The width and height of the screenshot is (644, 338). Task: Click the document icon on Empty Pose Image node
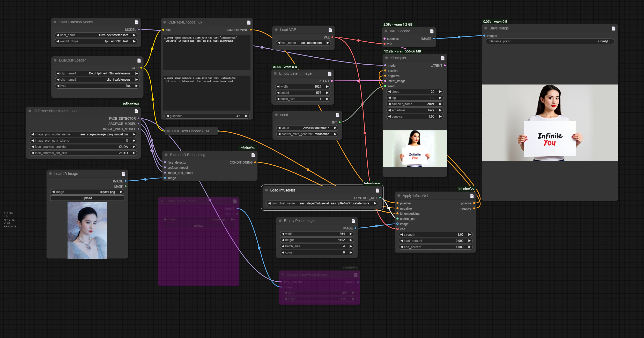click(353, 221)
